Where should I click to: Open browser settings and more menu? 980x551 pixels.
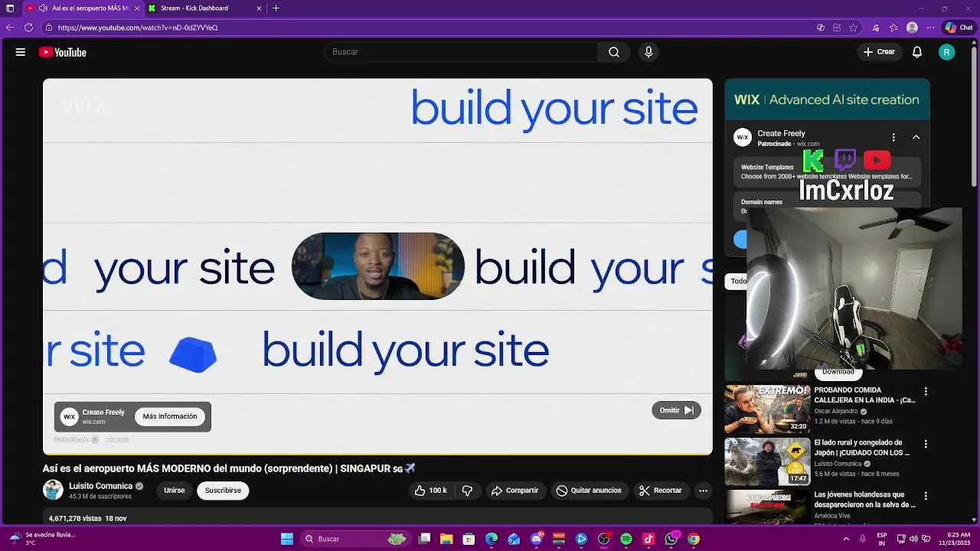pos(930,28)
